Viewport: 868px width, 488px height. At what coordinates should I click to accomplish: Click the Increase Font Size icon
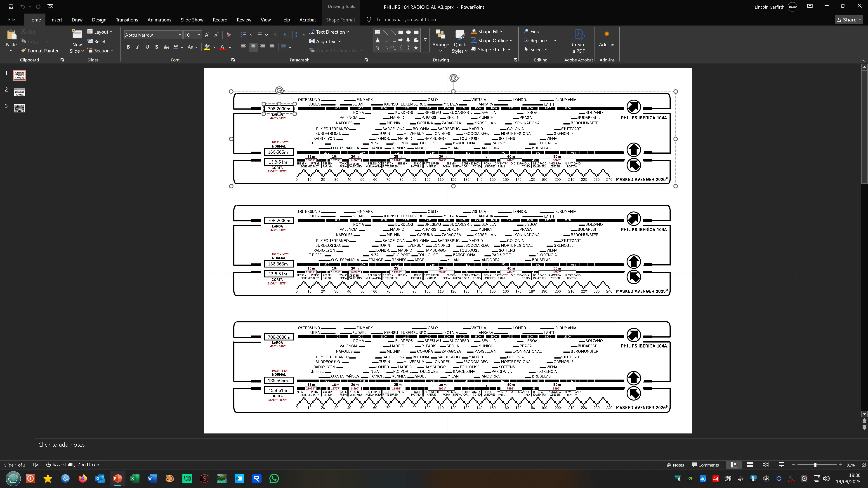tap(207, 35)
